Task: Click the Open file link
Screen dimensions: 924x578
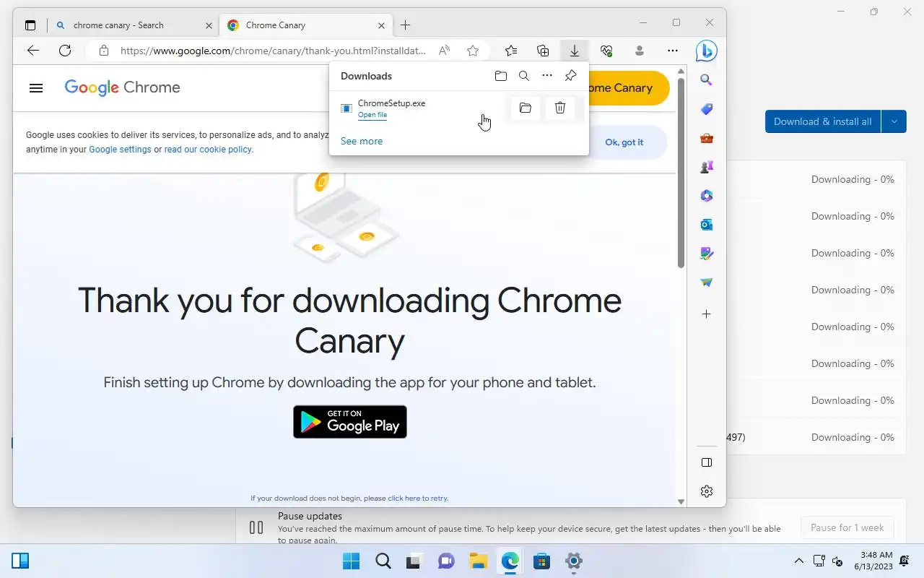Action: pos(372,115)
